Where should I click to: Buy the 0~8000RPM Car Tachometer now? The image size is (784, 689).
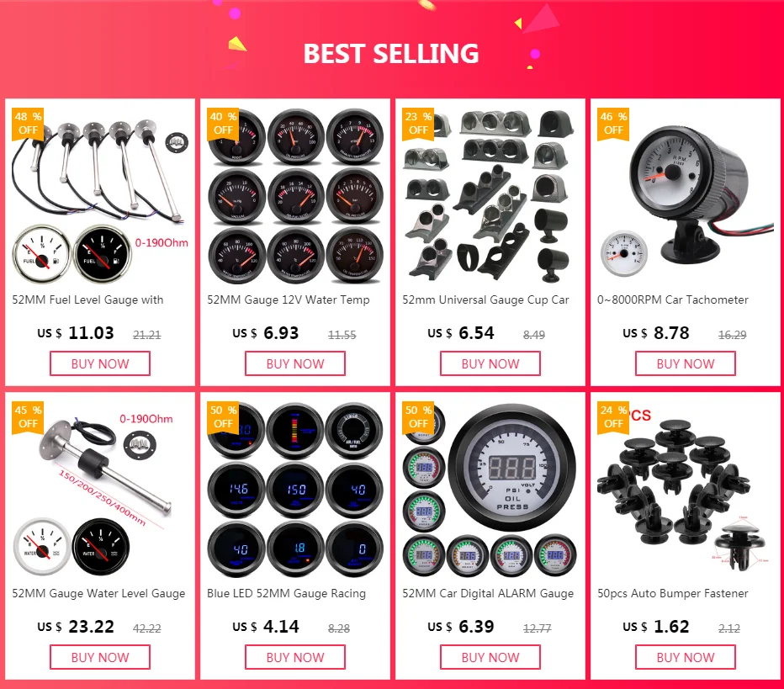pyautogui.click(x=686, y=363)
